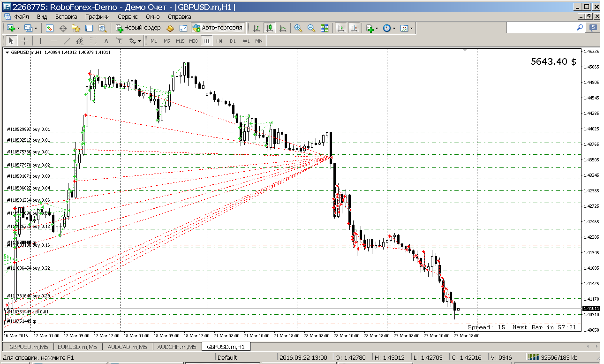
Task: Select the Text Label (T) tool
Action: [119, 41]
